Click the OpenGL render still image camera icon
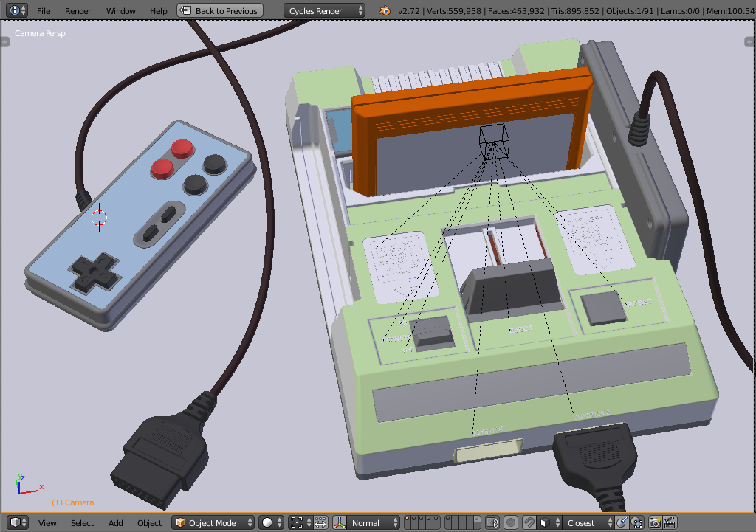This screenshot has height=532, width=756. pyautogui.click(x=656, y=522)
